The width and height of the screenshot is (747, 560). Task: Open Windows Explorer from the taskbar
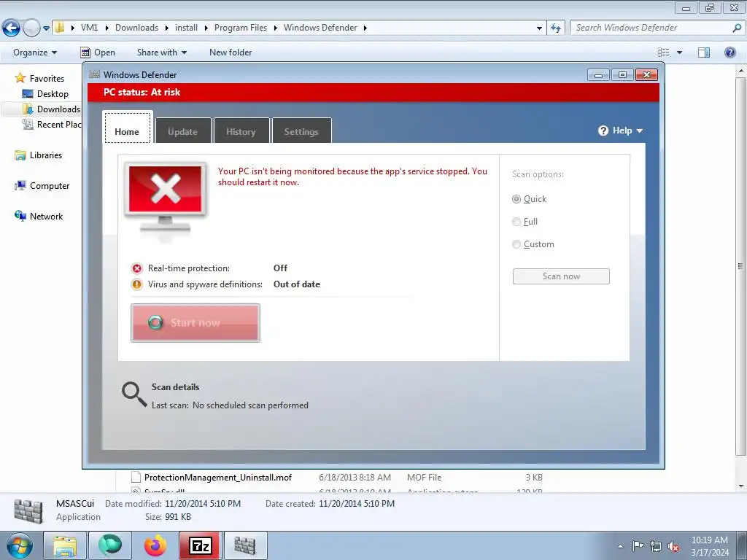click(x=65, y=545)
